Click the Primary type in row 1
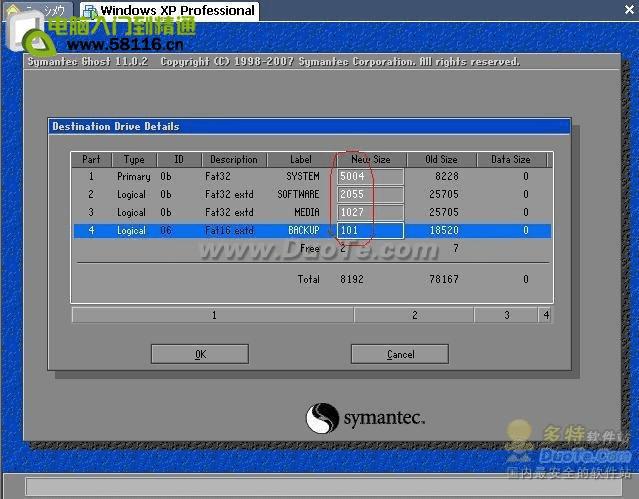Image resolution: width=639 pixels, height=499 pixels. click(134, 177)
